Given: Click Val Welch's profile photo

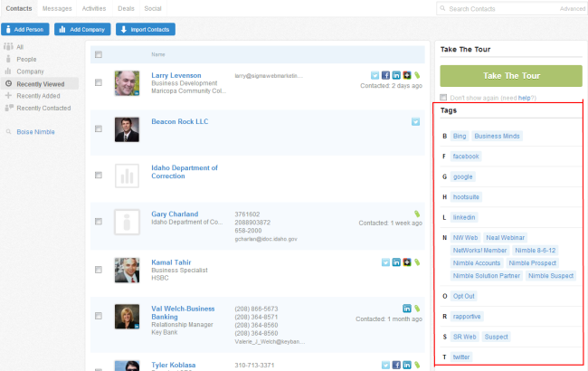Looking at the screenshot, I should click(127, 317).
